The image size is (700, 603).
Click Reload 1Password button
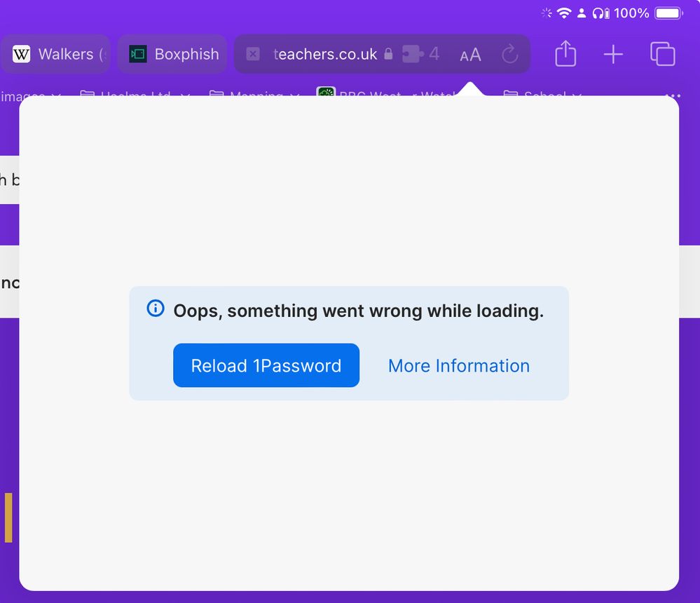click(266, 365)
